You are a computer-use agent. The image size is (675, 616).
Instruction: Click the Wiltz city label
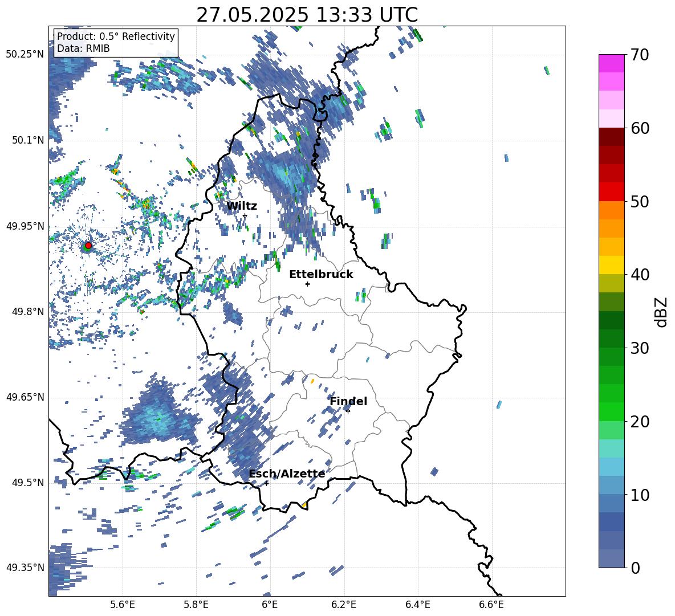242,206
